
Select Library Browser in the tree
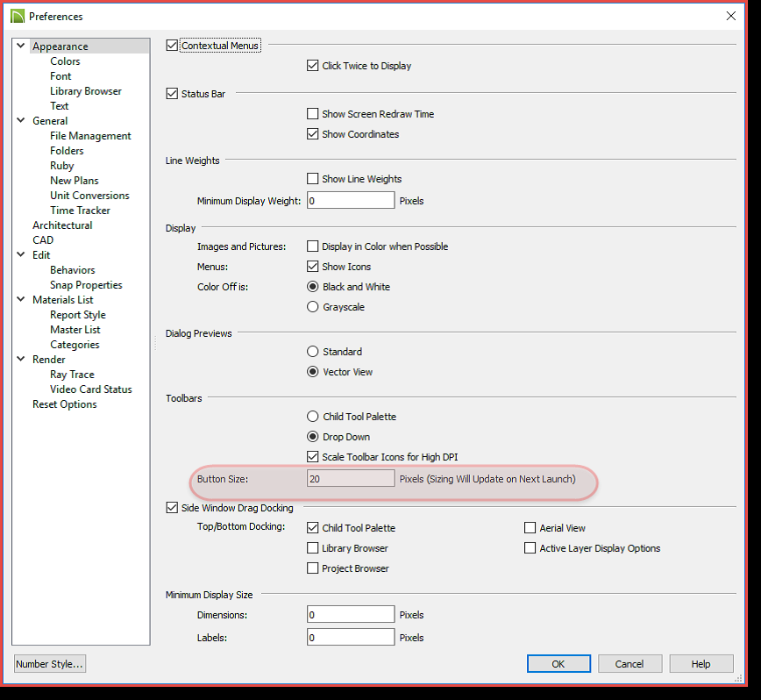[x=85, y=91]
